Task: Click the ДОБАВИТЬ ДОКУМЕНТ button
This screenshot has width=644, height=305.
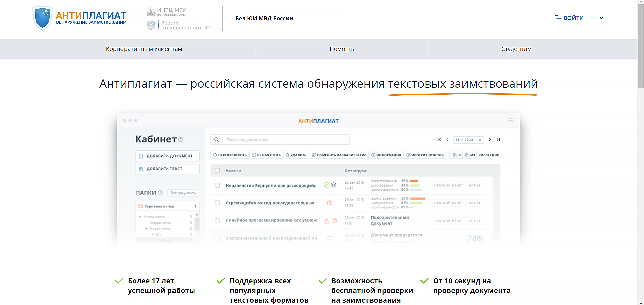Action: pos(167,156)
